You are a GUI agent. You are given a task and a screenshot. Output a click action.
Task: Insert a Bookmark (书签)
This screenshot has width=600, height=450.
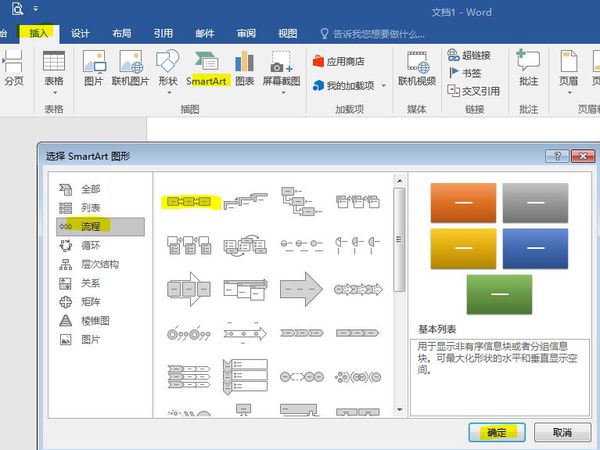465,73
